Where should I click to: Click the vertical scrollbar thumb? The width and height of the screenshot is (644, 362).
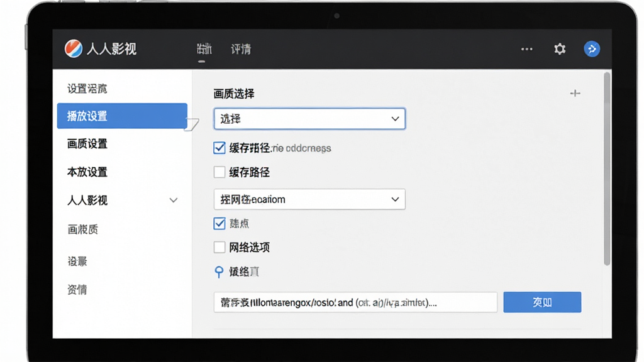(607, 169)
